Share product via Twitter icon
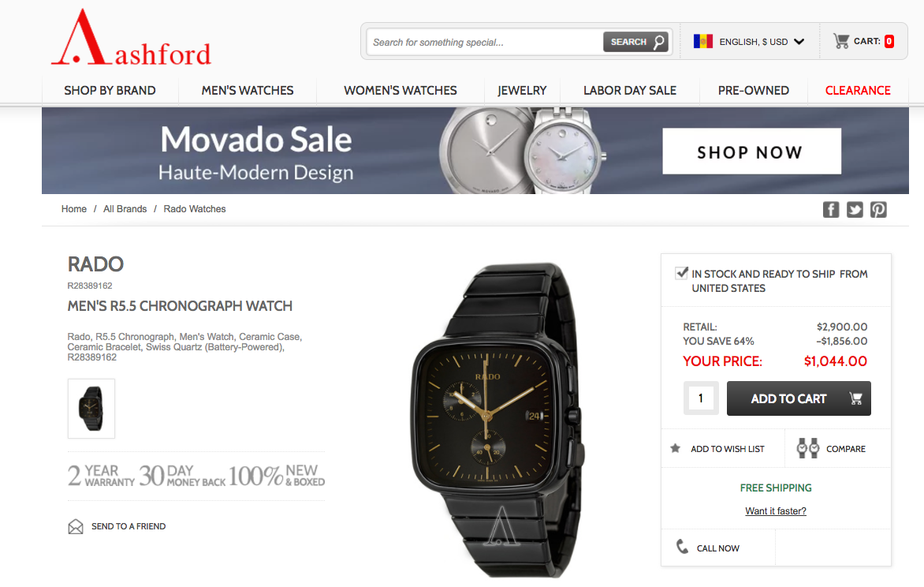The height and width of the screenshot is (587, 924). click(855, 209)
